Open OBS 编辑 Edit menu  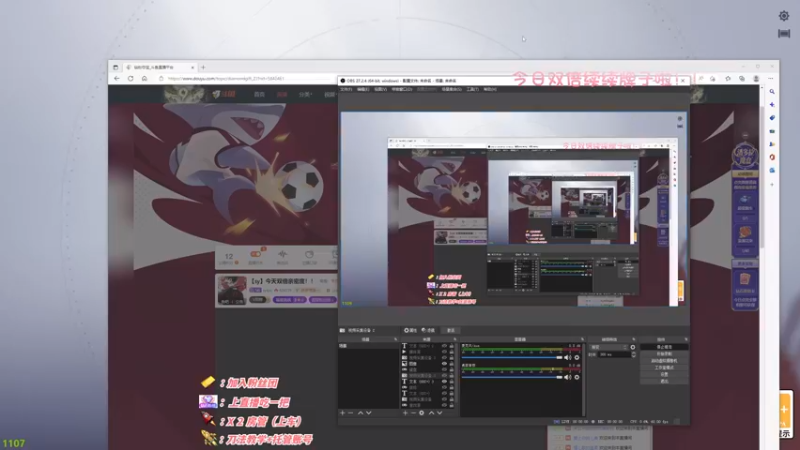[x=363, y=89]
